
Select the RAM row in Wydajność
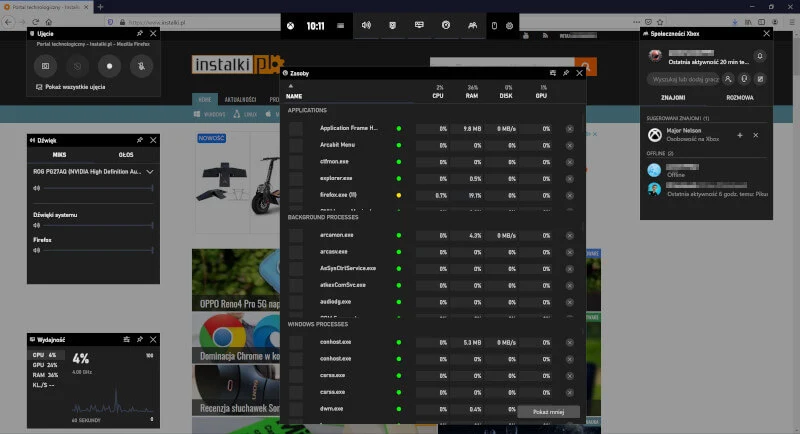[46, 375]
